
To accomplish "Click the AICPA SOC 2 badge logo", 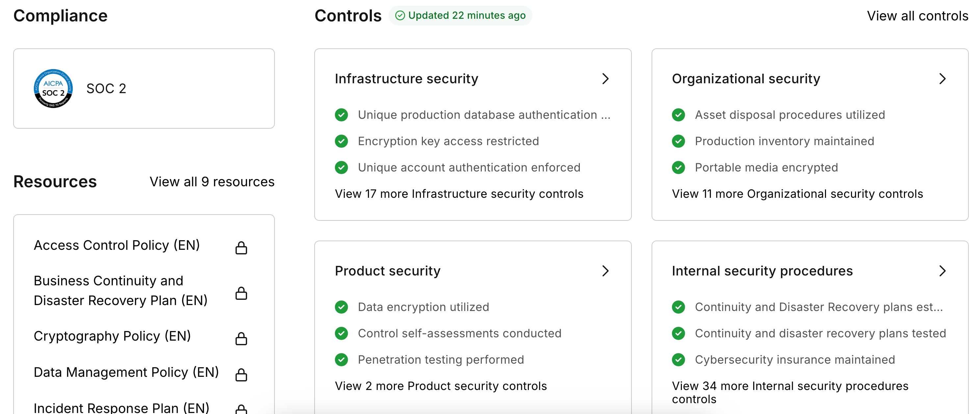I will (53, 88).
